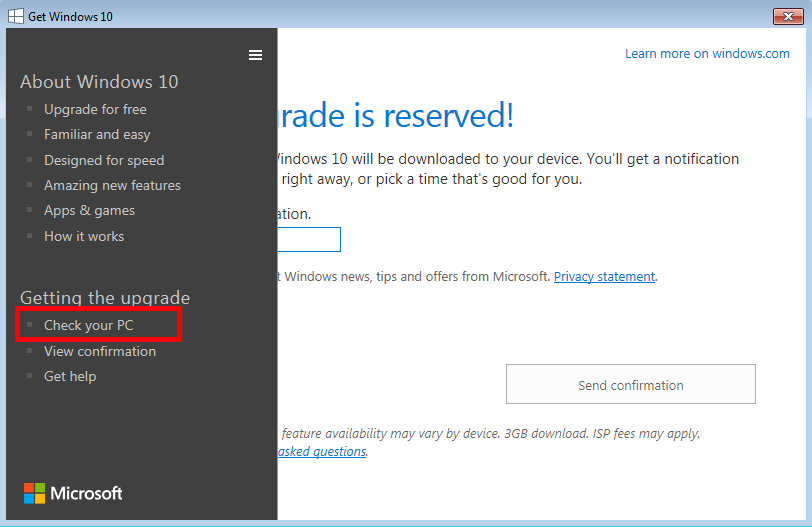Viewport: 812px width, 527px height.
Task: Open How it works page
Action: click(84, 236)
